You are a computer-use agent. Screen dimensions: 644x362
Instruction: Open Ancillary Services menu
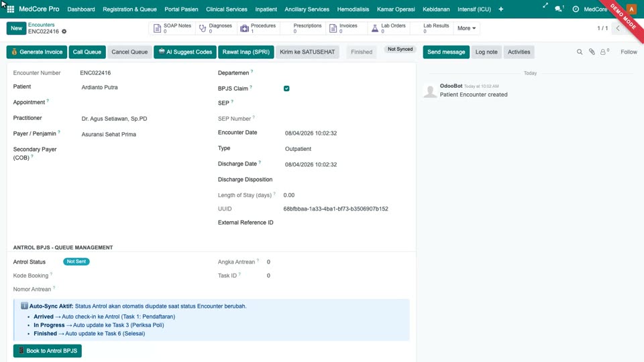coord(307,9)
